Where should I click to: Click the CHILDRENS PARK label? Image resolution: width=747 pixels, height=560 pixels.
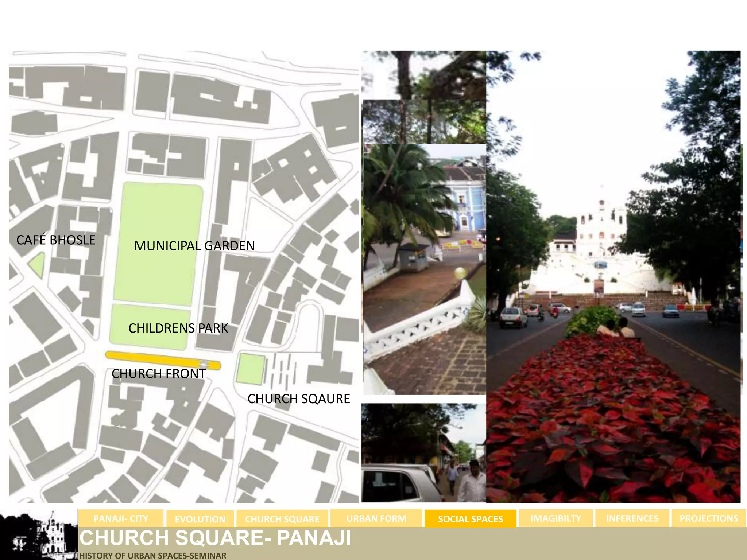click(178, 328)
